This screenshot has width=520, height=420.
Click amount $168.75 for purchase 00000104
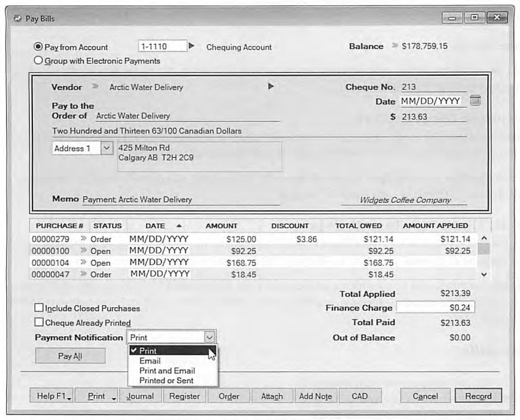pos(241,263)
